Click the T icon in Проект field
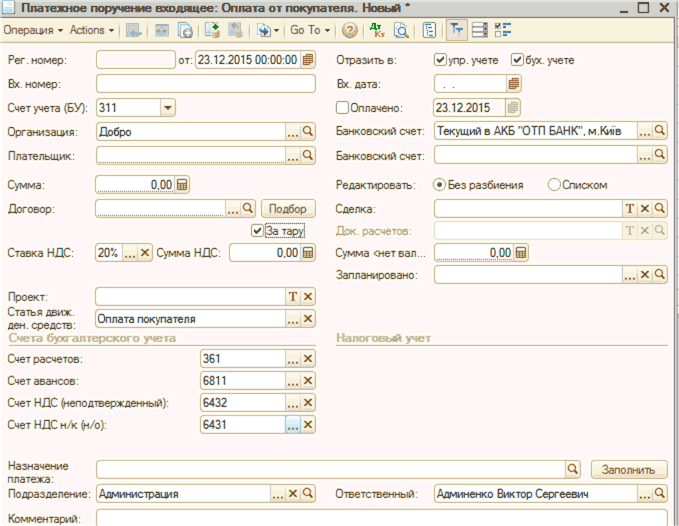The height and width of the screenshot is (526, 679). (x=293, y=296)
